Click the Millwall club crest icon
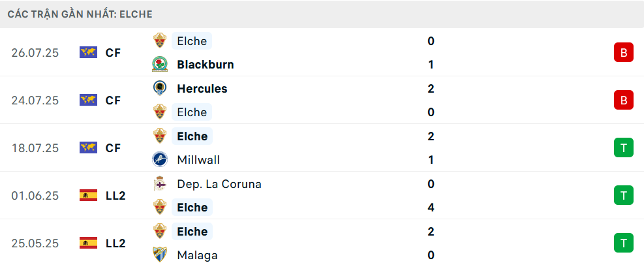 click(160, 159)
